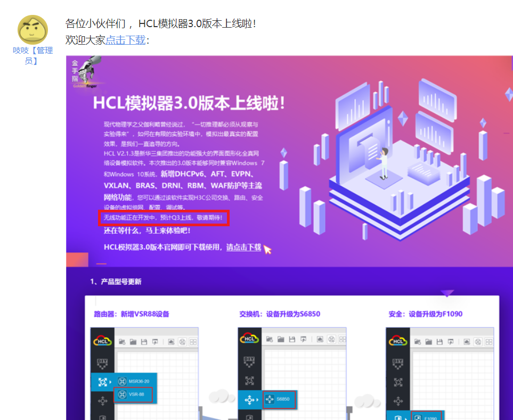
Task: Click the 还在等什么，马上来体验吧! line
Action: [147, 230]
